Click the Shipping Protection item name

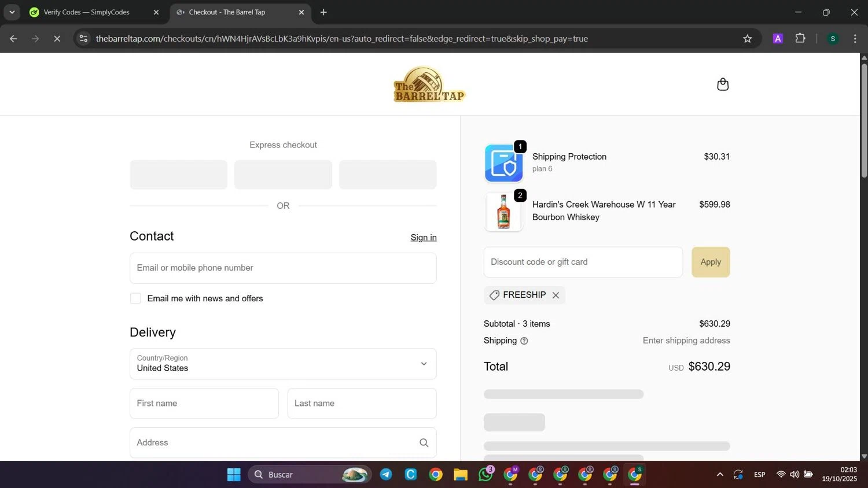coord(569,157)
